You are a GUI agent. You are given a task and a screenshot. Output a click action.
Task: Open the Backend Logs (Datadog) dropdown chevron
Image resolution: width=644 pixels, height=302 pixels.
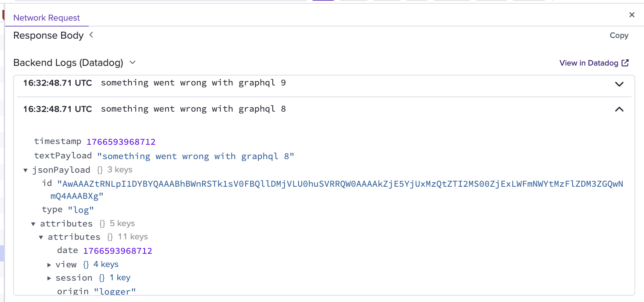[132, 63]
